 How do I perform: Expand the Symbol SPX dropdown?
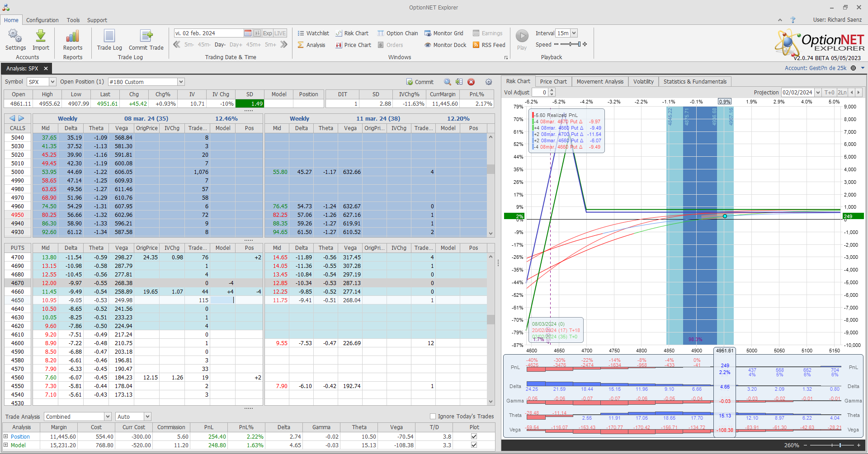[x=52, y=82]
